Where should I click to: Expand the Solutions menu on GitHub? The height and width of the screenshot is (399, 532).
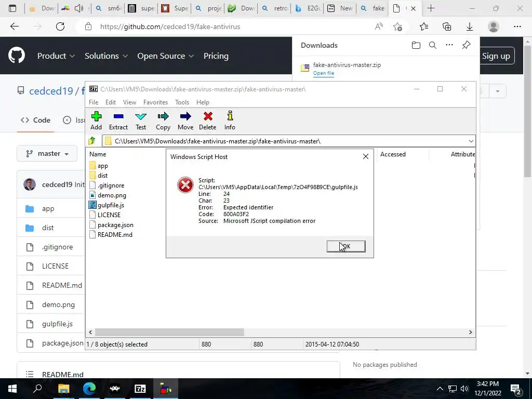pos(106,56)
